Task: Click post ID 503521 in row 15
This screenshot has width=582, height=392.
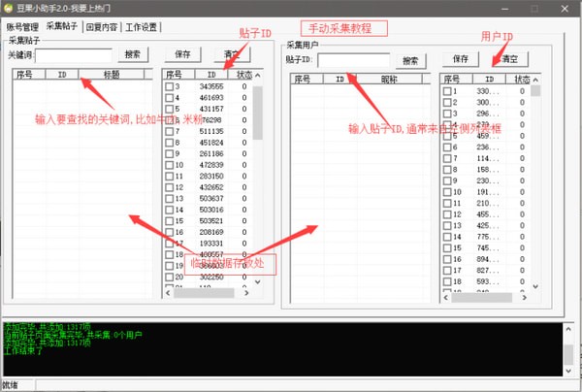Action: [211, 221]
